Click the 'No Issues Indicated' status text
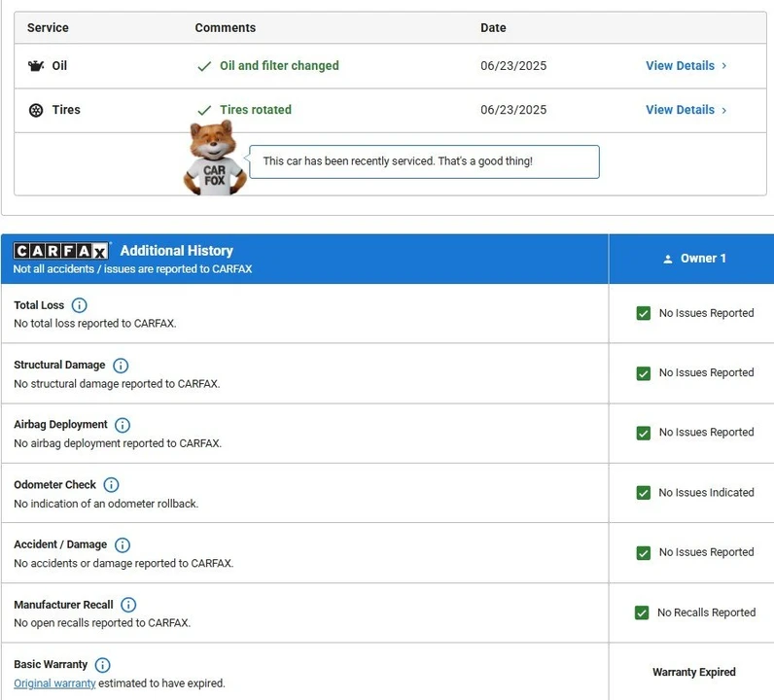Image resolution: width=774 pixels, height=700 pixels. (706, 493)
